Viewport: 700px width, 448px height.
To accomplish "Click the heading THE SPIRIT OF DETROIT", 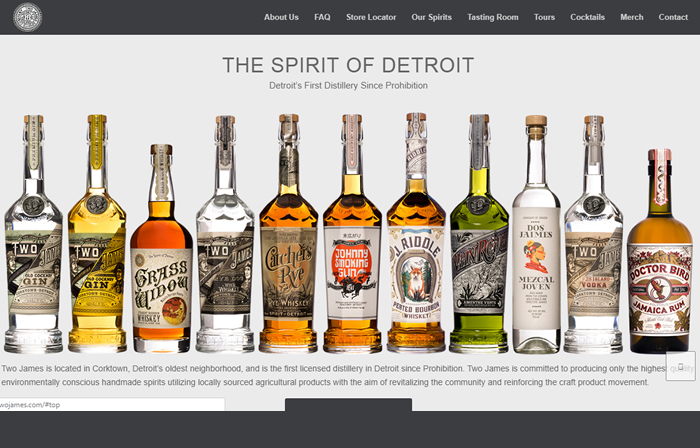I will (348, 65).
